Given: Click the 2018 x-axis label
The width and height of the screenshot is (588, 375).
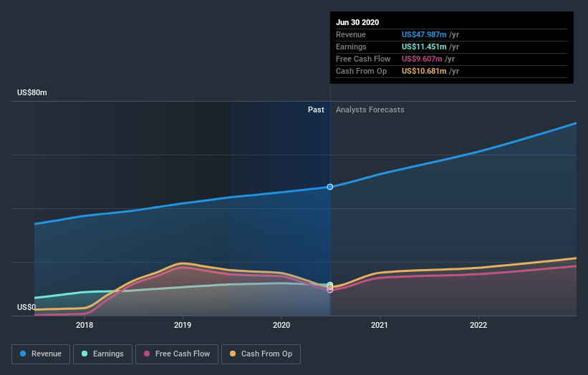Looking at the screenshot, I should [85, 325].
